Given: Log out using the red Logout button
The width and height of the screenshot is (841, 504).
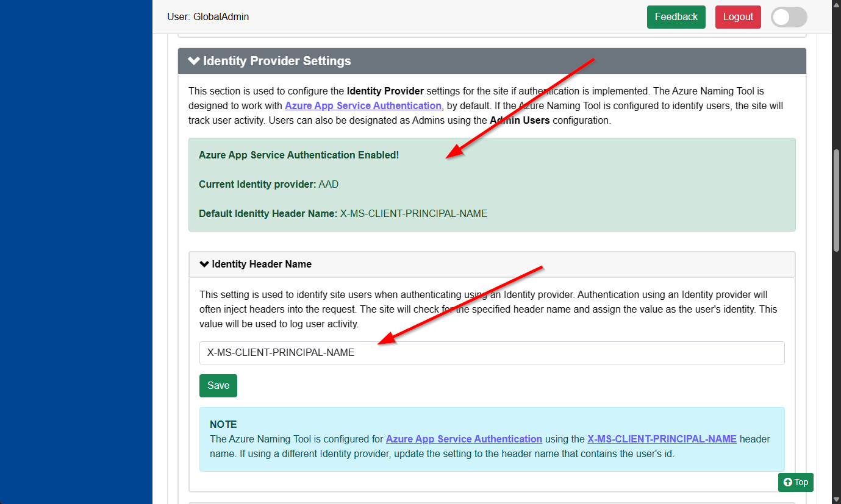Looking at the screenshot, I should (x=738, y=17).
